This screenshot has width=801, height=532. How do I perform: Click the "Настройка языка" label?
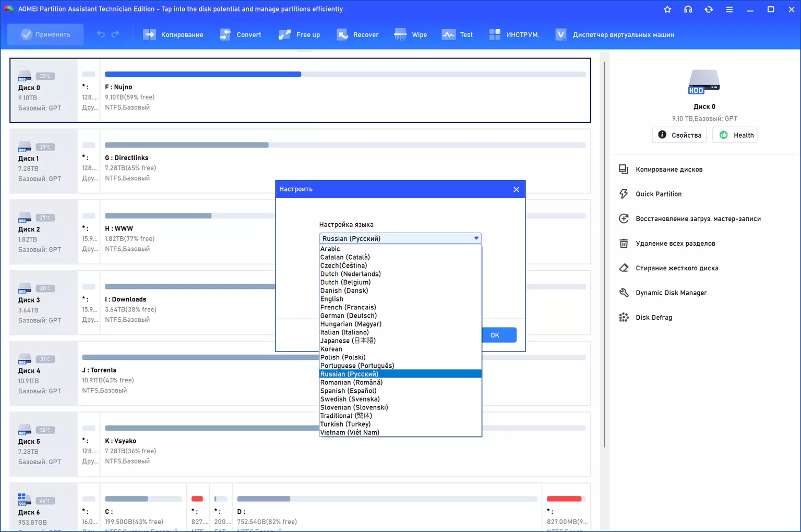point(346,225)
